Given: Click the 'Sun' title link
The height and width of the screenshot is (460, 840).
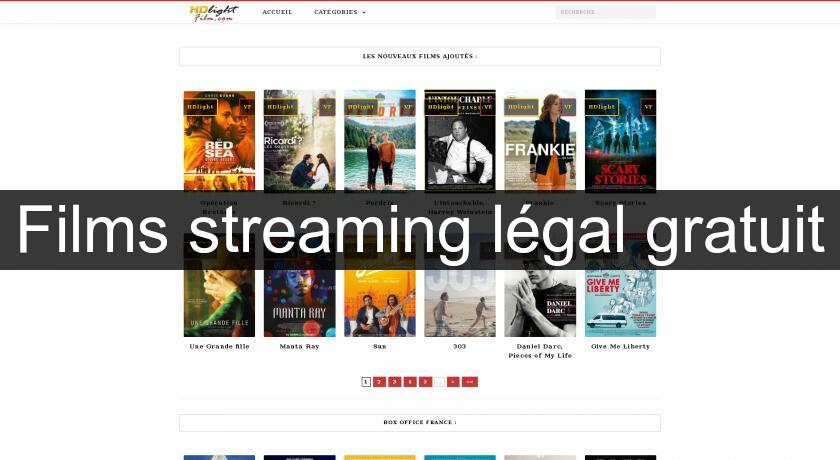Looking at the screenshot, I should pyautogui.click(x=380, y=346).
